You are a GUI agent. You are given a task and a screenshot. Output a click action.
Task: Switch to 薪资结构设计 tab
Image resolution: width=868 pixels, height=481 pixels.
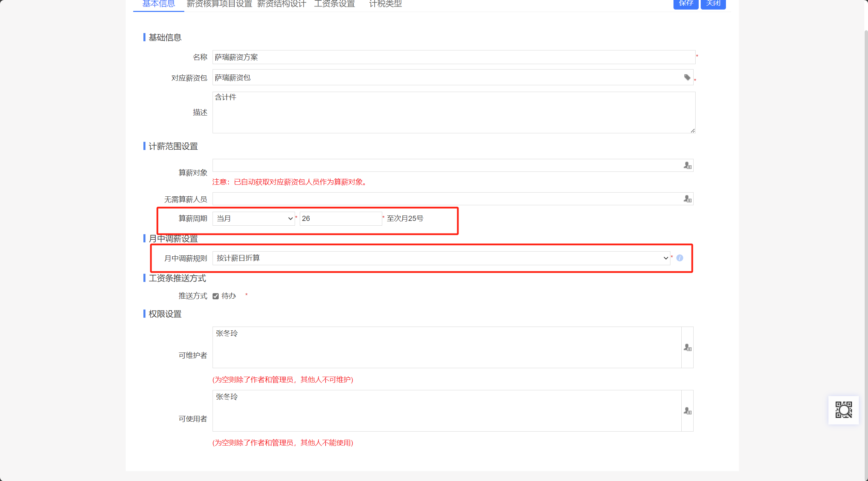(281, 4)
